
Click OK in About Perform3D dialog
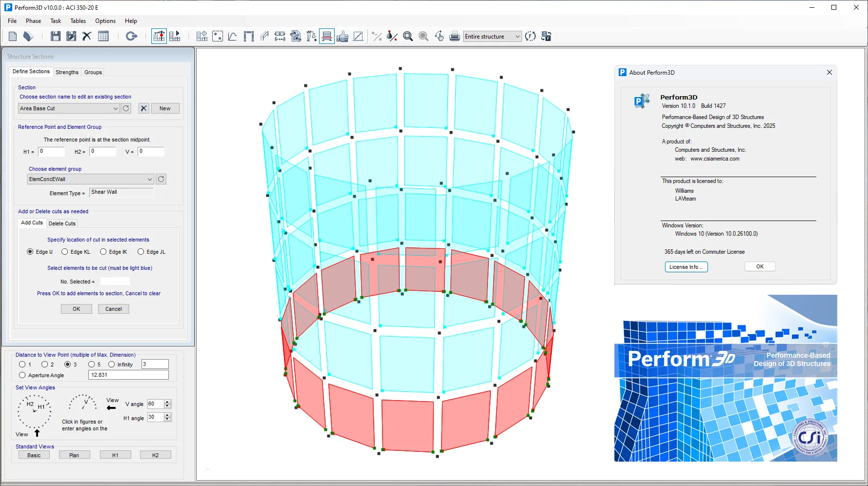(760, 266)
